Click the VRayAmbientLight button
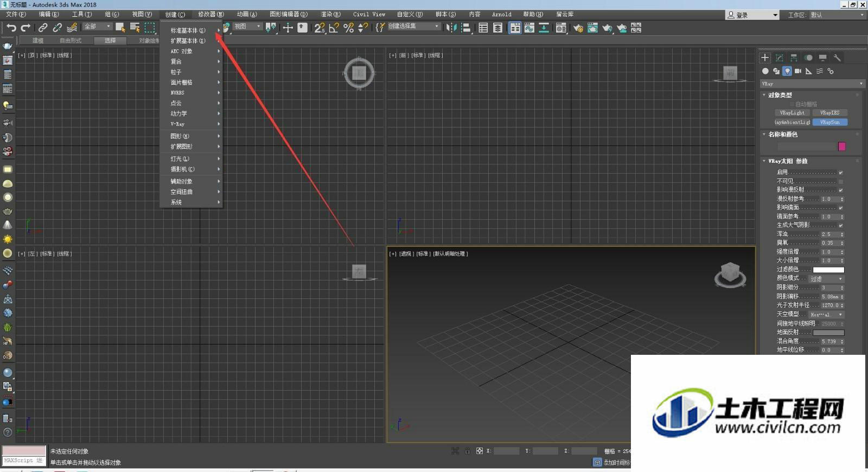Viewport: 868px width, 472px height. click(792, 123)
